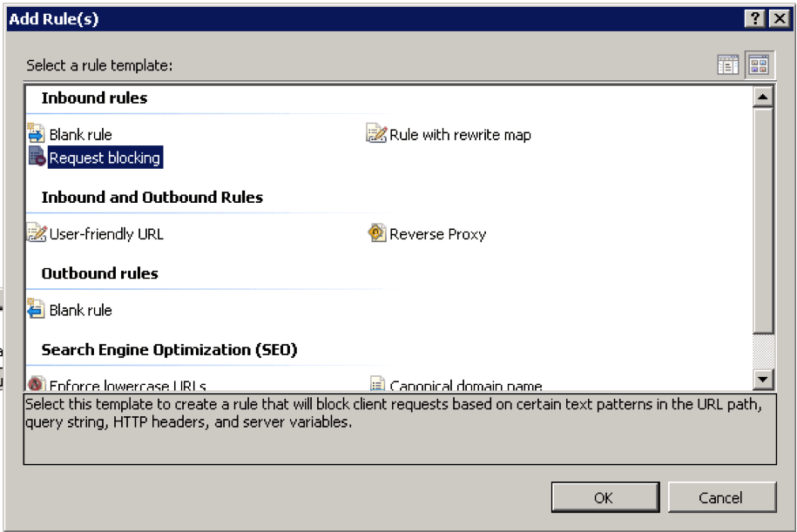Select the inbound Blank rule template icon
Screen dimensions: 797x532
[x=36, y=134]
